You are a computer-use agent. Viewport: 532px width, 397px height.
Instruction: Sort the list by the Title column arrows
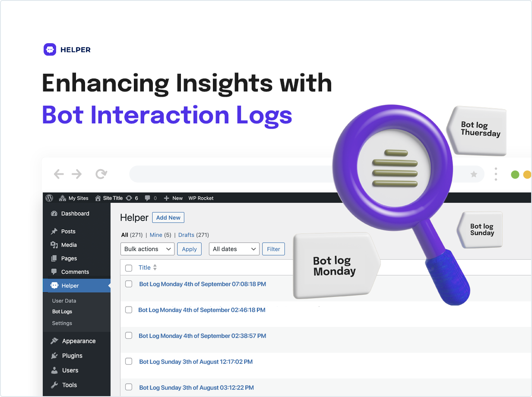[x=155, y=268]
